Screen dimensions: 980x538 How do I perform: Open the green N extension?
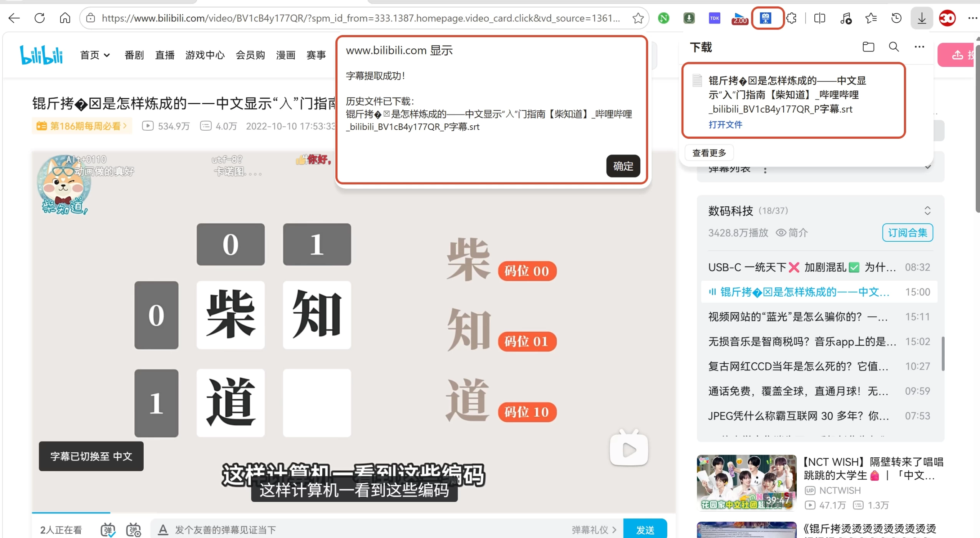pos(663,18)
